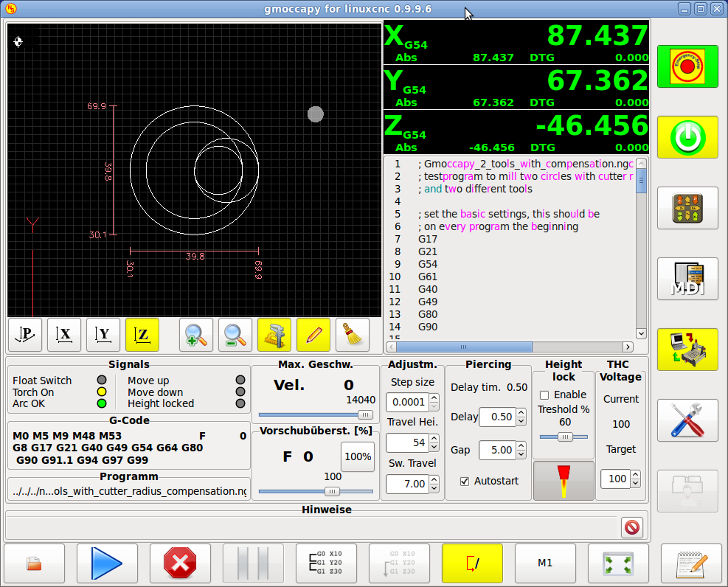Adjust the max velocity slider
The image size is (728, 587).
point(365,415)
